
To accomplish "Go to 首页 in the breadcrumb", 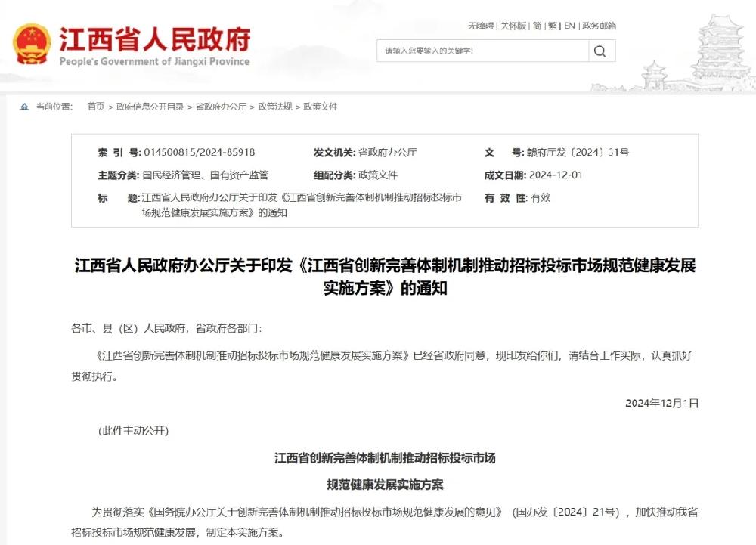I will tap(96, 107).
